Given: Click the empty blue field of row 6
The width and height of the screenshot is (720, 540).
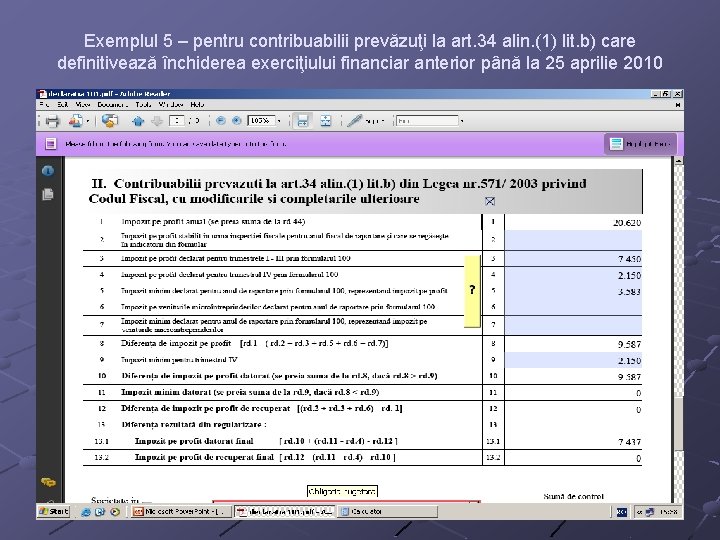Looking at the screenshot, I should point(573,307).
